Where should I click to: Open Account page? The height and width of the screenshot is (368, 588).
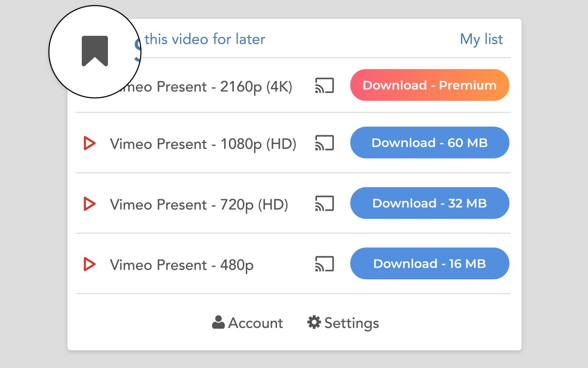[x=248, y=323]
